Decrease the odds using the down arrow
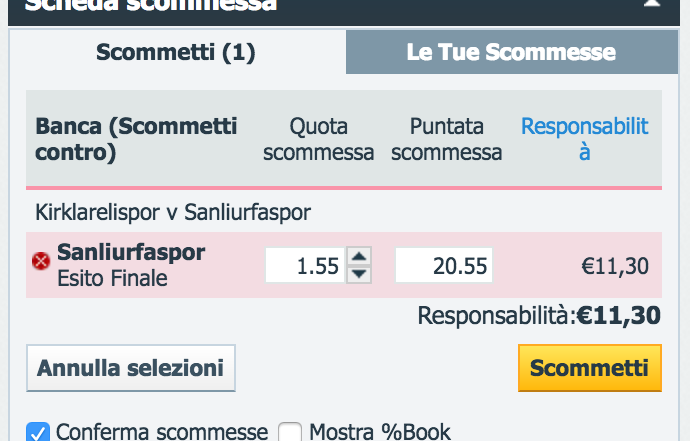 pos(359,274)
